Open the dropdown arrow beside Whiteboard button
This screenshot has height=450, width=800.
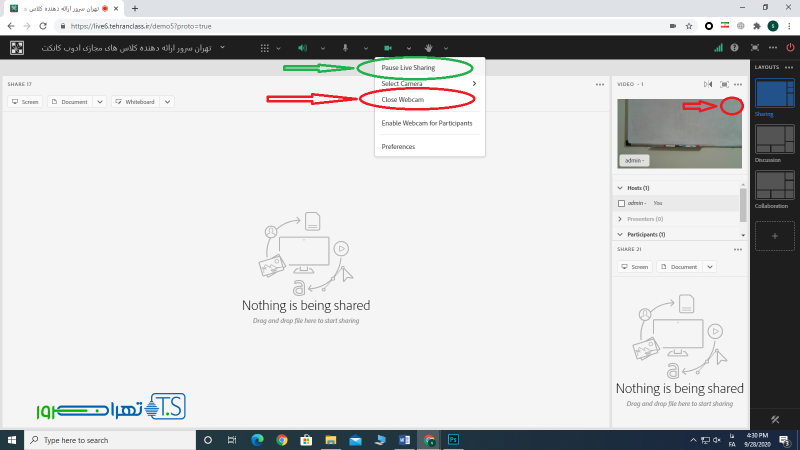pyautogui.click(x=167, y=101)
